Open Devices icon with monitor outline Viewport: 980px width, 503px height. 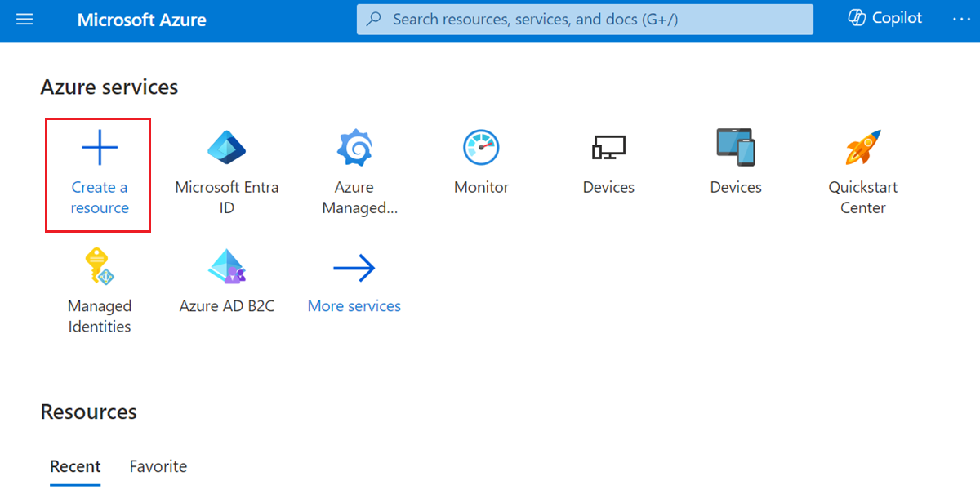coord(608,148)
